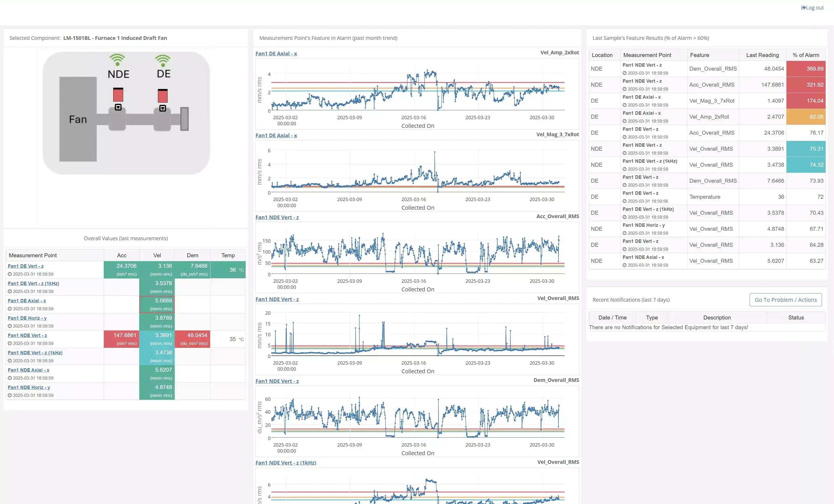Image resolution: width=834 pixels, height=504 pixels.
Task: Select the Acc_Overall_RMS trend chart
Action: [417, 258]
